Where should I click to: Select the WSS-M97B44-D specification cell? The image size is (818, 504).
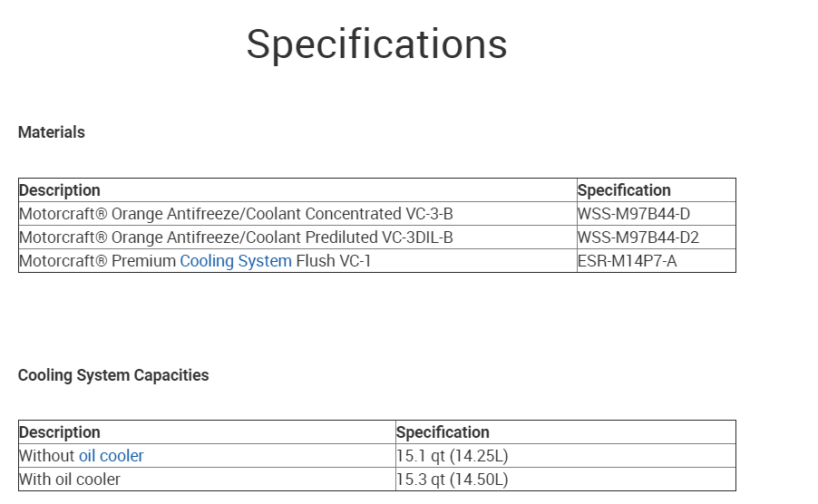[x=634, y=214]
